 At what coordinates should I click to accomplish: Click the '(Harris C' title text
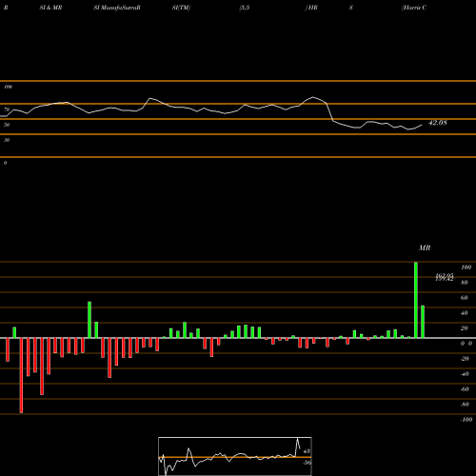coord(414,8)
